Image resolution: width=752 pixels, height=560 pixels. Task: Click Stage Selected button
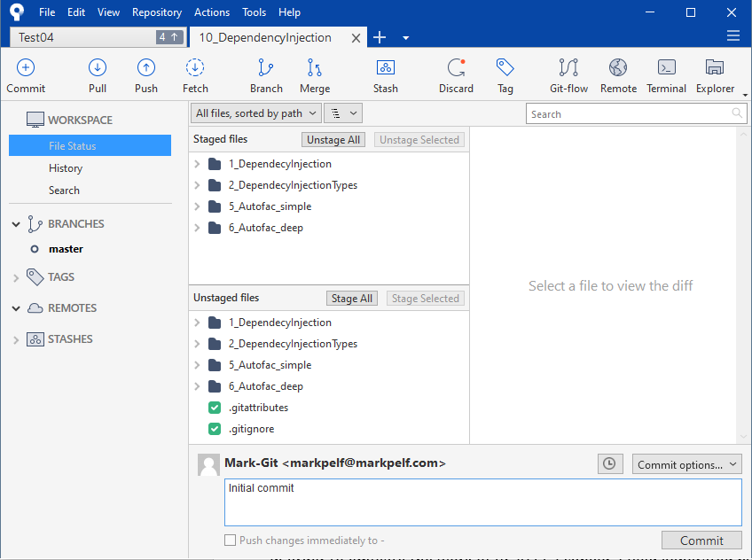(x=425, y=298)
